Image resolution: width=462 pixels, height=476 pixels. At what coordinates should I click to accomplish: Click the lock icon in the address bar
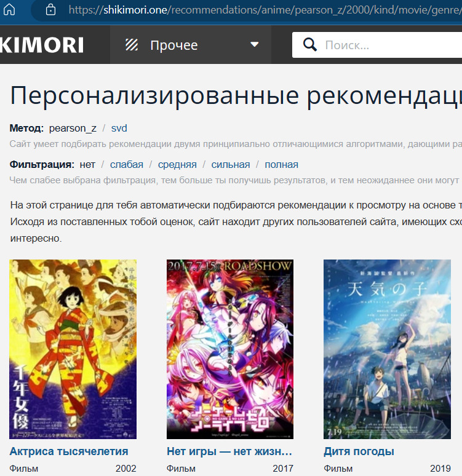click(x=50, y=10)
